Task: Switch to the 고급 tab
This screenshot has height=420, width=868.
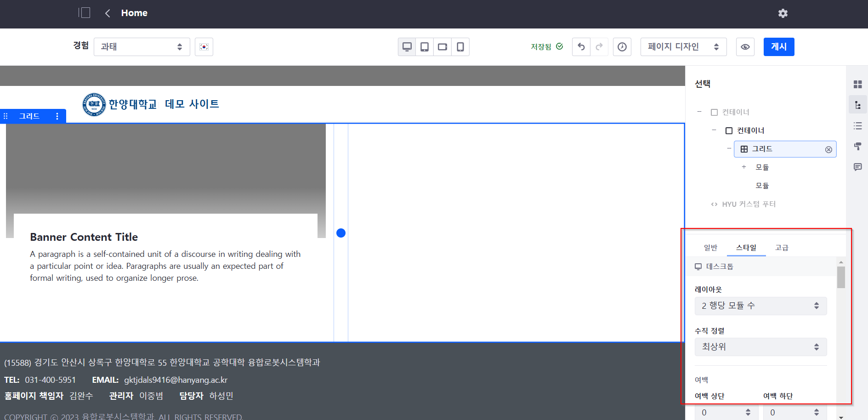Action: (782, 248)
